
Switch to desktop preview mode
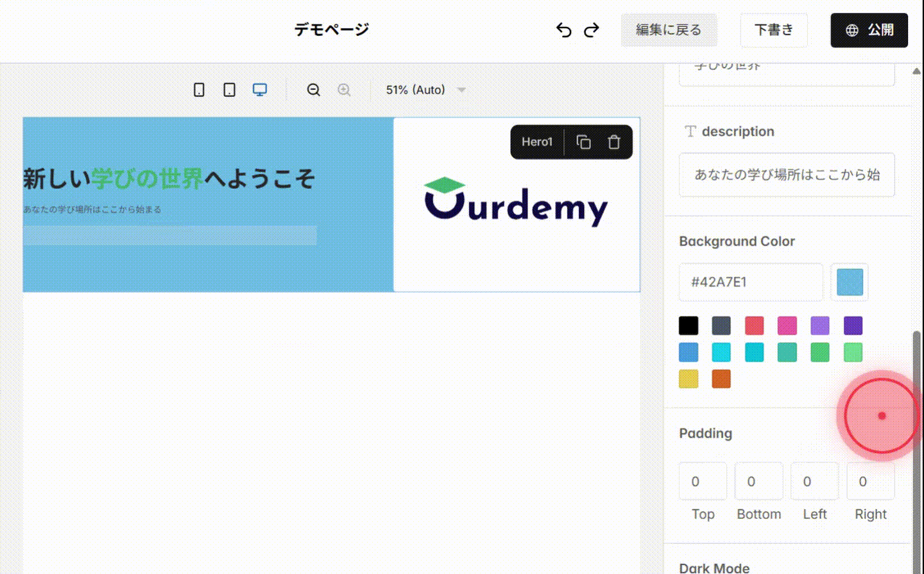tap(259, 90)
